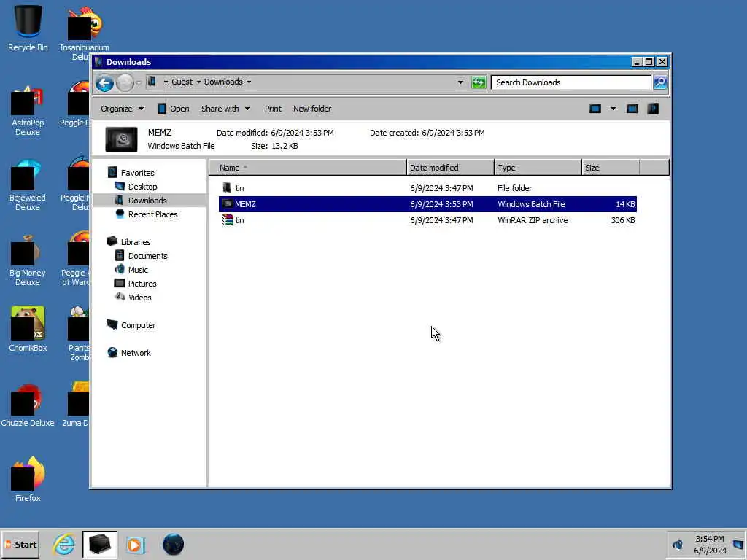Expand the arrow before Guest breadcrumb
Viewport: 747px width, 560px height.
pos(166,82)
